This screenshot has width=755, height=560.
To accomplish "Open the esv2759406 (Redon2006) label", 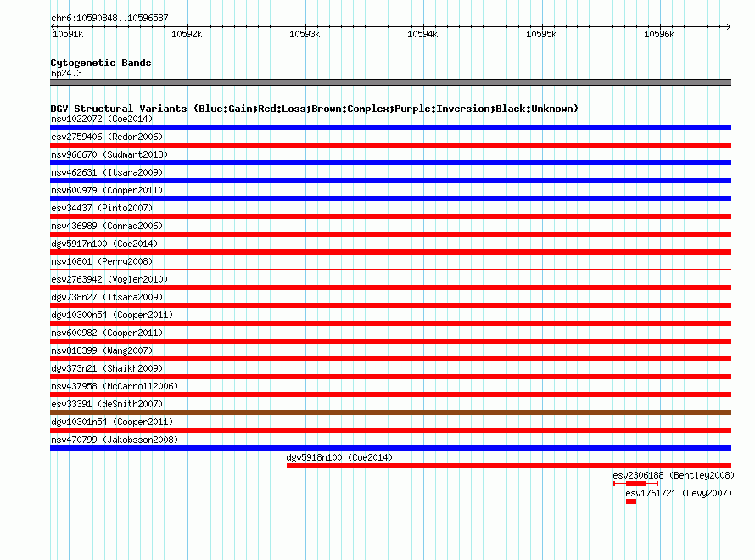I will [107, 137].
